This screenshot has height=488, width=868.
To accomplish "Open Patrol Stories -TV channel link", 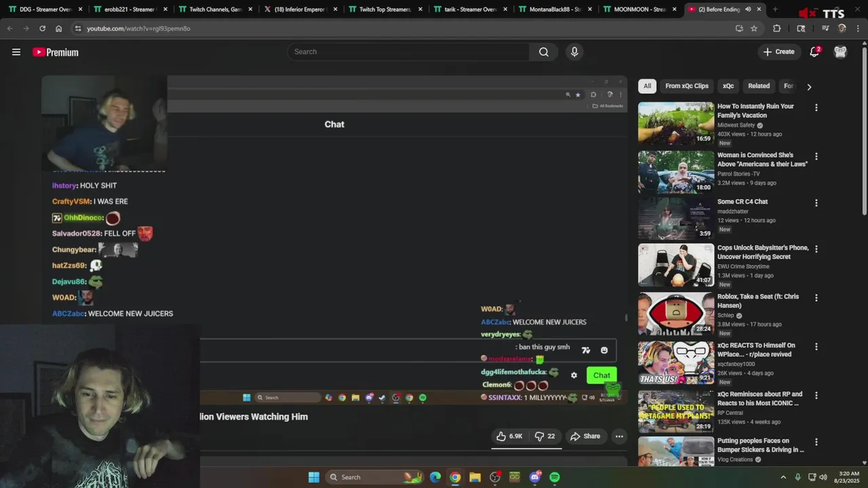I will (x=738, y=174).
